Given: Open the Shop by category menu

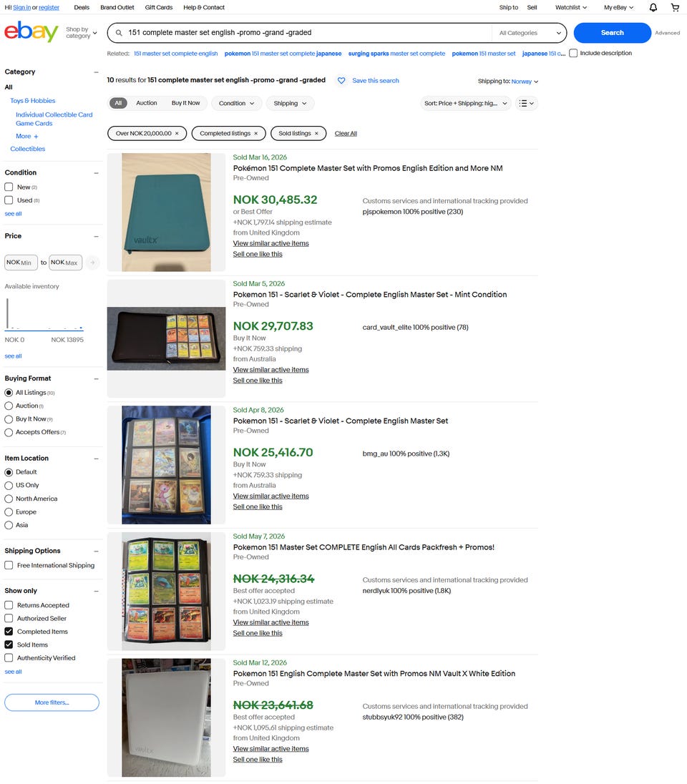Looking at the screenshot, I should 81,32.
